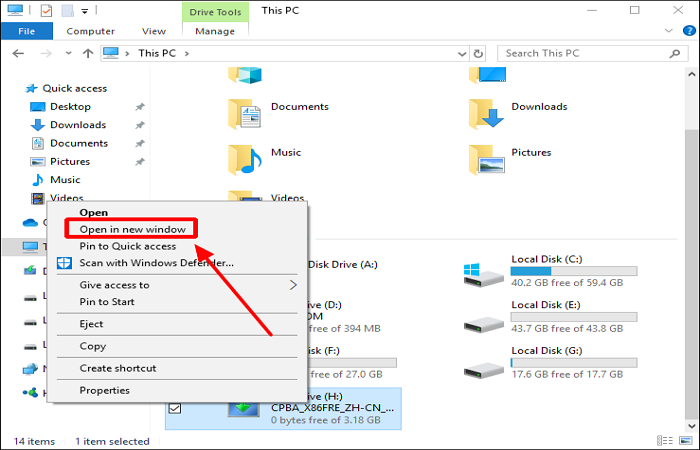Click the Properties quick access toolbar icon

tap(46, 10)
